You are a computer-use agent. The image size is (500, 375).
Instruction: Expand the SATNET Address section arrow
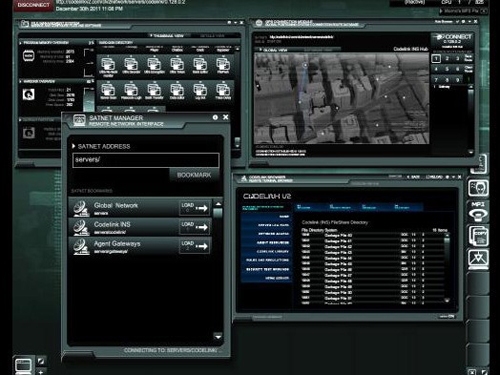click(74, 146)
